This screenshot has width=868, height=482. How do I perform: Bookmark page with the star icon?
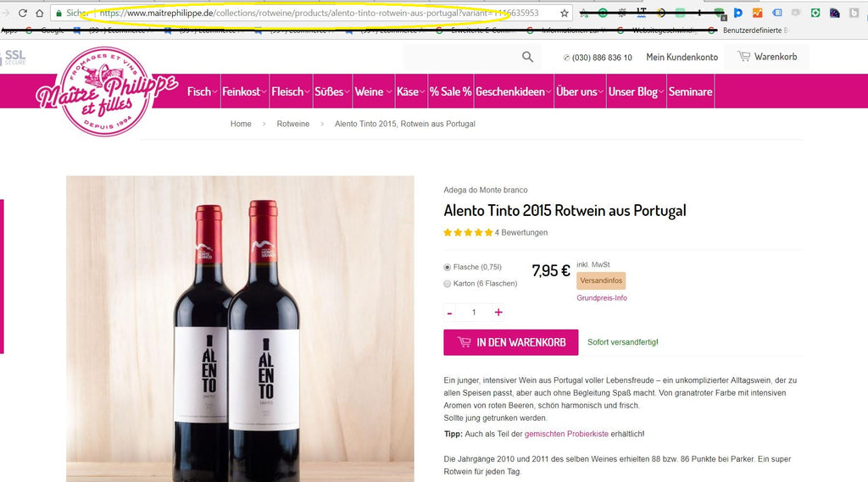pyautogui.click(x=564, y=13)
